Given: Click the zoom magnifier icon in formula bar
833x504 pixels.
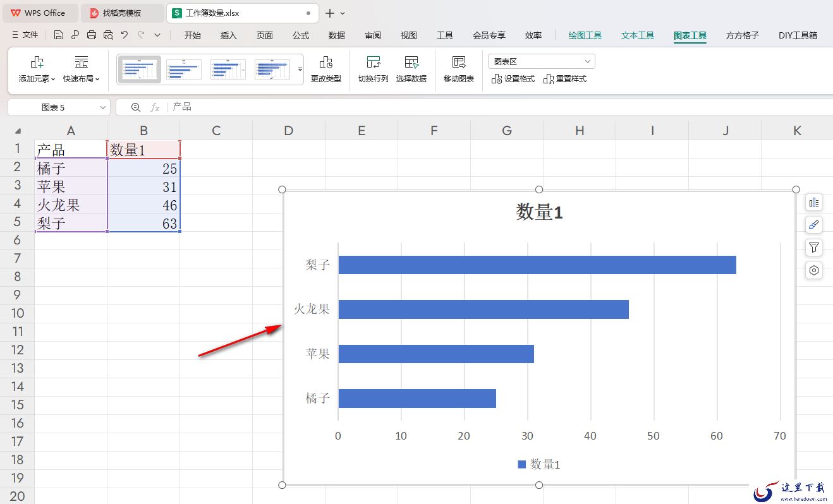Looking at the screenshot, I should (135, 107).
